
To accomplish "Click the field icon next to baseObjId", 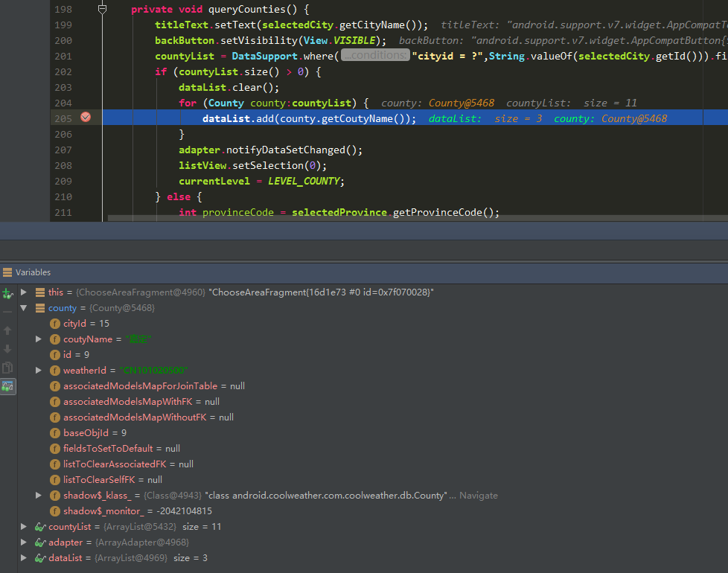I will [x=55, y=433].
